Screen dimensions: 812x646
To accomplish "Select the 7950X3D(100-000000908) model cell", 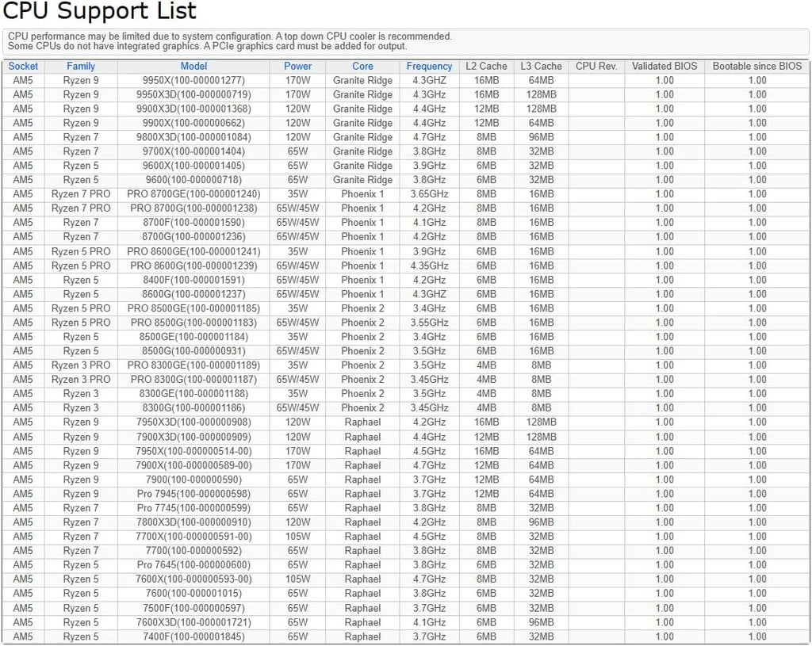I will pyautogui.click(x=193, y=422).
